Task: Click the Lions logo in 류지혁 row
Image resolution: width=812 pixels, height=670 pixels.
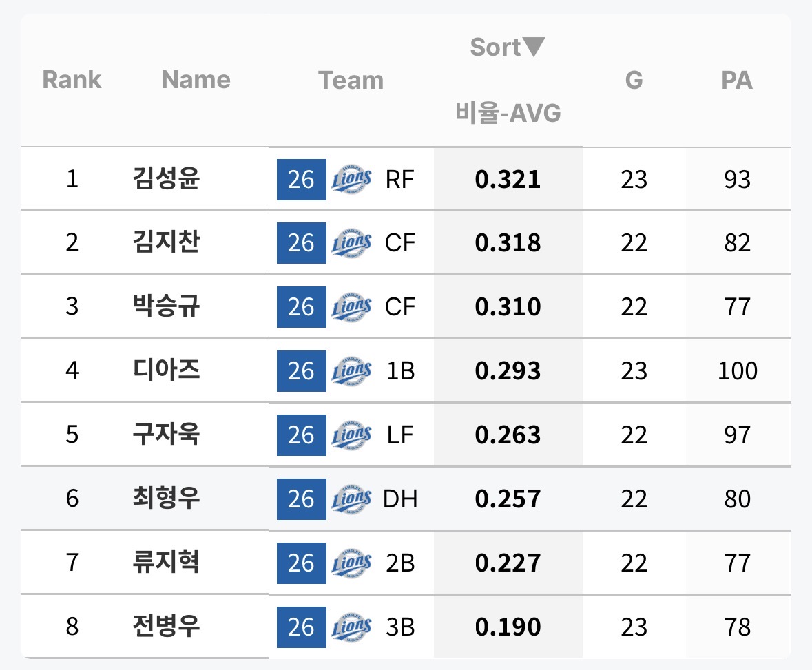Action: click(352, 563)
